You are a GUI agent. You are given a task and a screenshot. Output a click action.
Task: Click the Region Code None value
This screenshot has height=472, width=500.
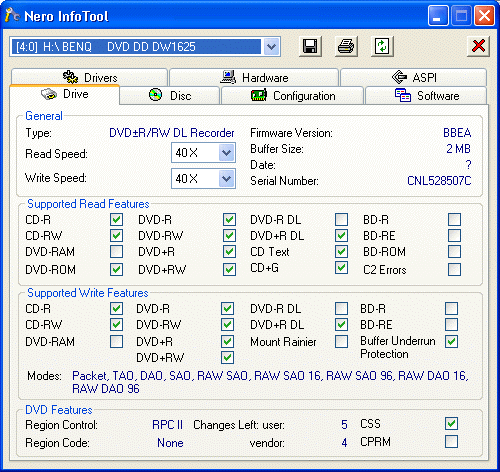pos(170,443)
